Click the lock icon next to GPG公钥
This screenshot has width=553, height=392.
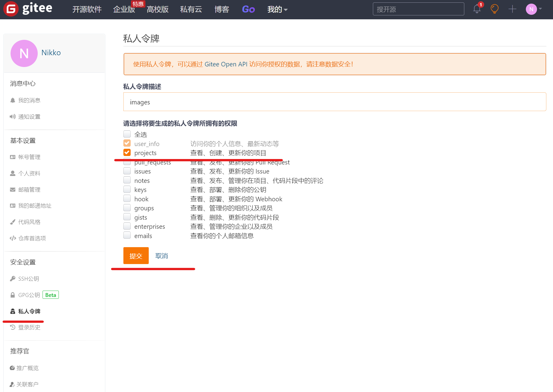coord(12,295)
